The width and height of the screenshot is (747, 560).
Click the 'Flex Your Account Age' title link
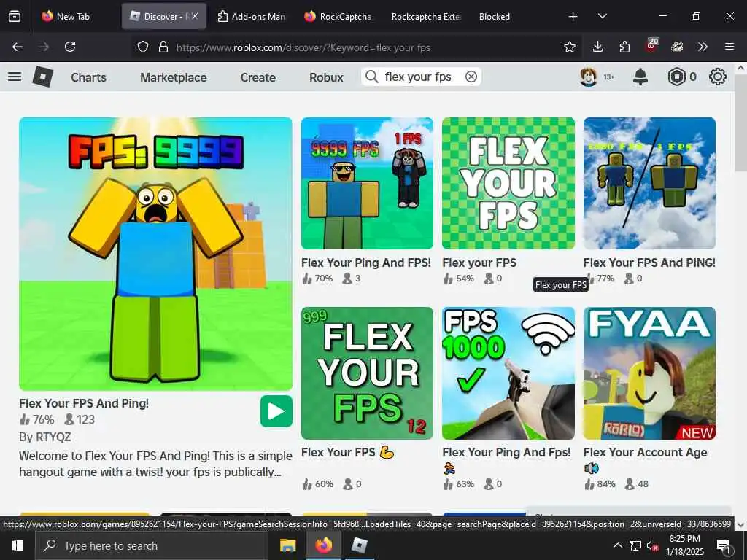(645, 452)
